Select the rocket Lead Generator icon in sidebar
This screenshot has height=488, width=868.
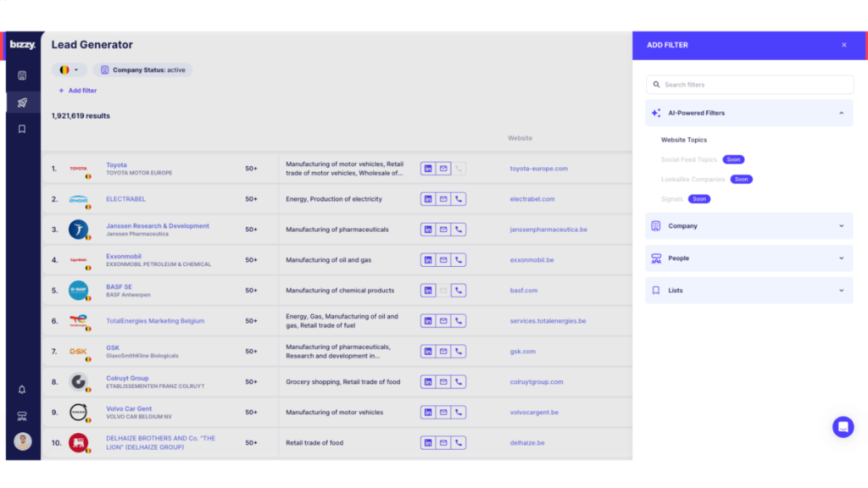tap(21, 101)
